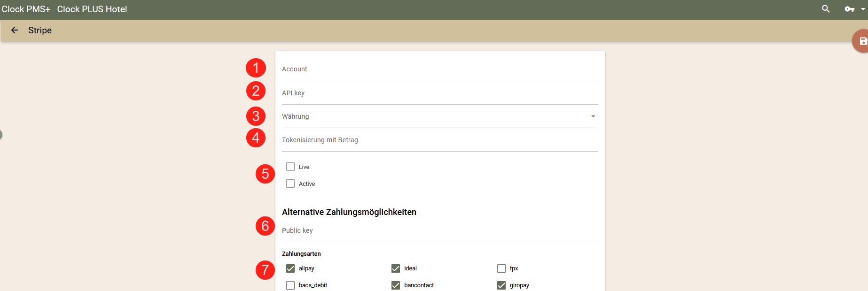
Task: Click into the API key field
Action: click(x=440, y=93)
